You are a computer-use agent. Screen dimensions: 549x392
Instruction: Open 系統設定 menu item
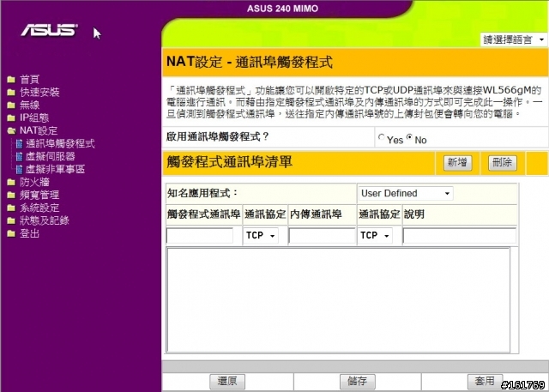pyautogui.click(x=39, y=208)
